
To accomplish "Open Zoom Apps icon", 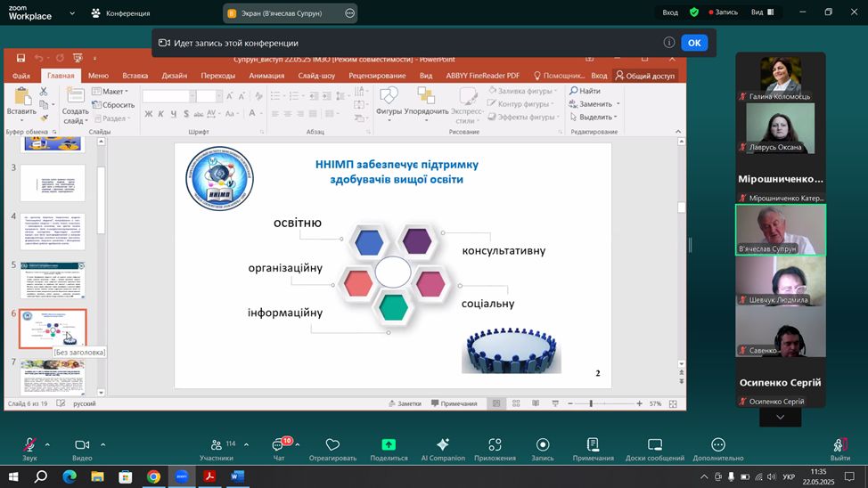I will point(495,445).
